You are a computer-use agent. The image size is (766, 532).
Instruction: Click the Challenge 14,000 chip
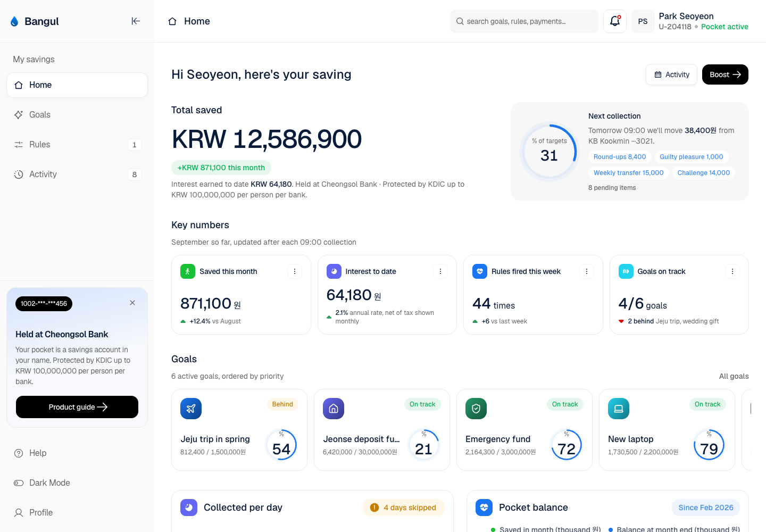click(704, 173)
